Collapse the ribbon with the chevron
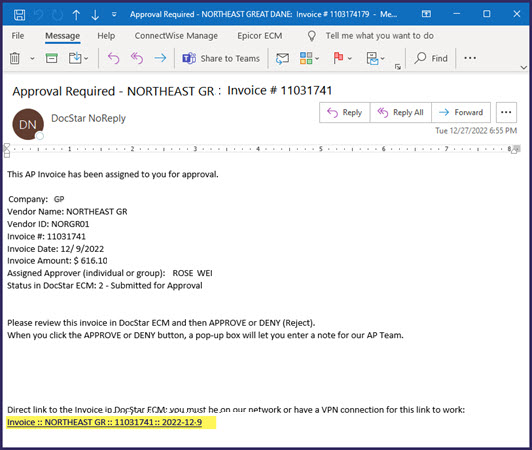Image resolution: width=532 pixels, height=450 pixels. tap(524, 68)
